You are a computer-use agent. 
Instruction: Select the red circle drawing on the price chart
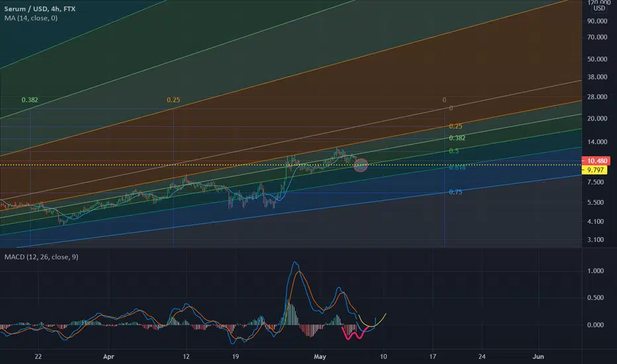[x=360, y=165]
